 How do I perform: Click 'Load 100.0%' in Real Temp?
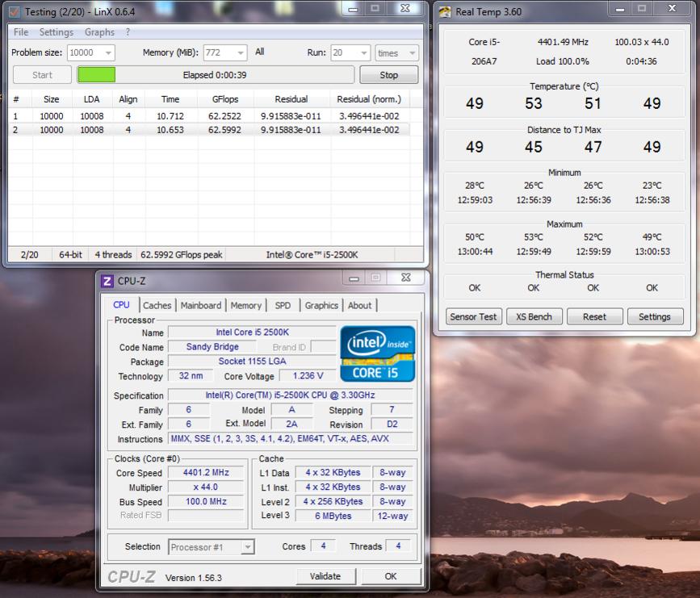click(x=563, y=61)
